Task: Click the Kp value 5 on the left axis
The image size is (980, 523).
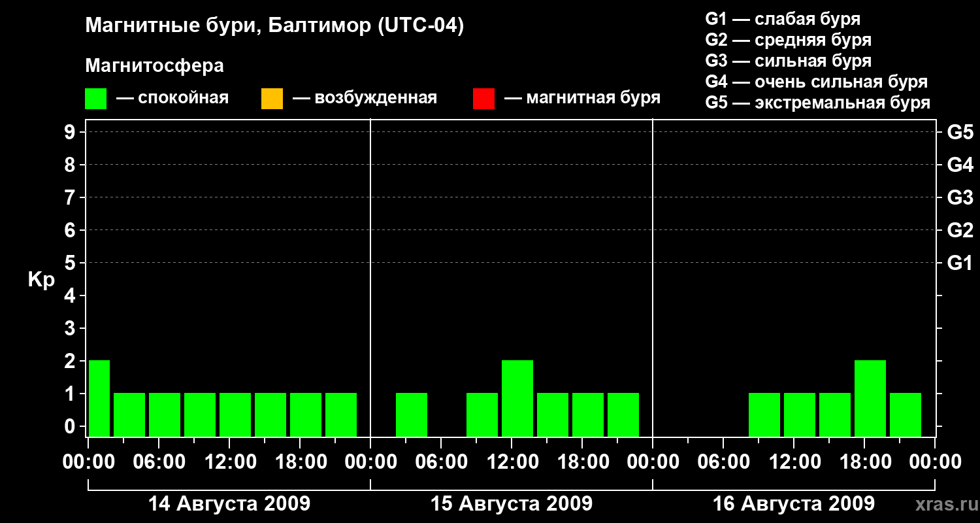Action: 71,263
